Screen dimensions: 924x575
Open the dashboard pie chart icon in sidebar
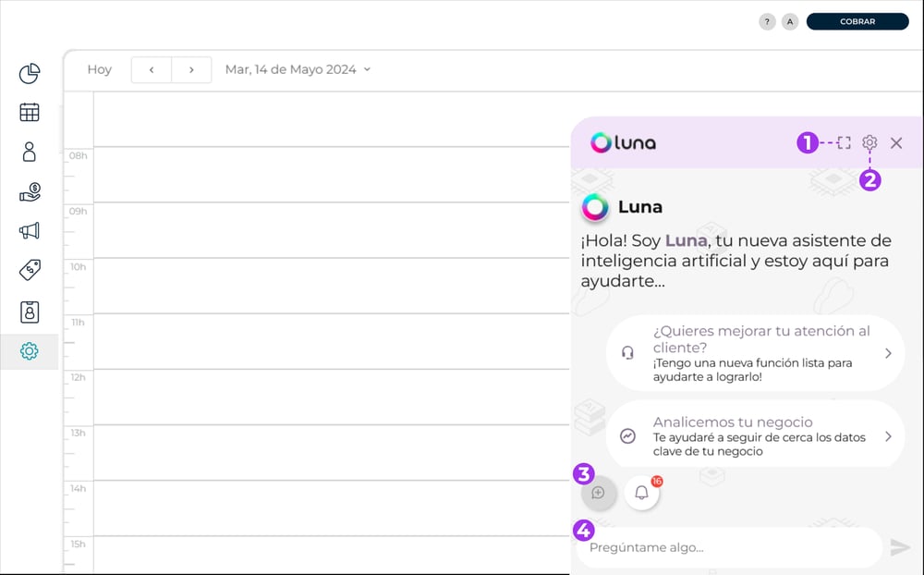pos(30,74)
